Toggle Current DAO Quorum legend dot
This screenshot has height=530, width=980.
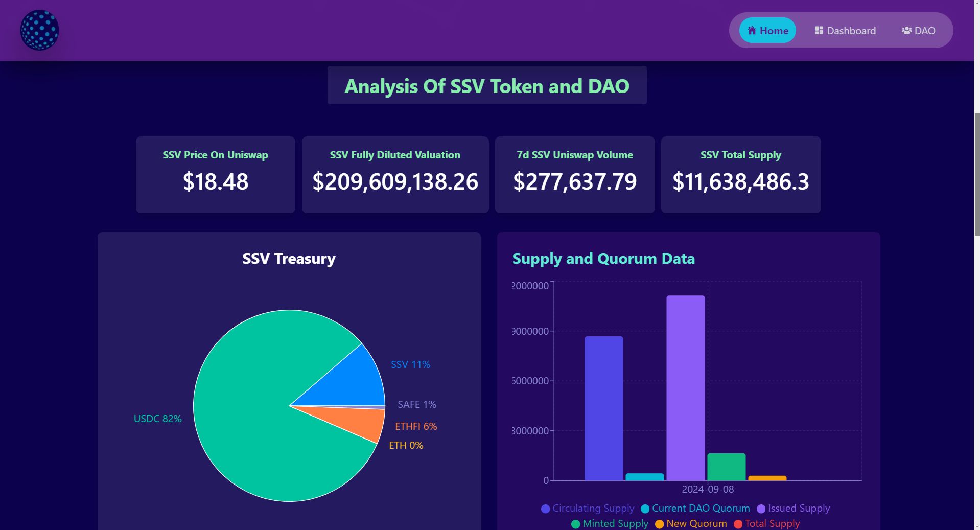coord(645,509)
